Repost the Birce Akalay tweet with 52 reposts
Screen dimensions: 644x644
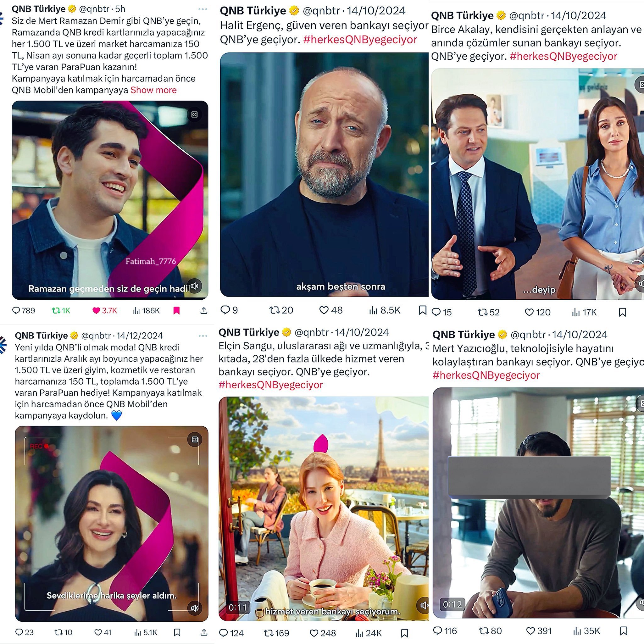483,312
